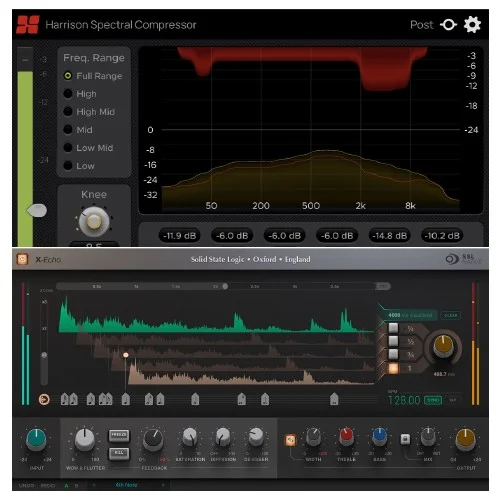The height and width of the screenshot is (500, 500).
Task: Click UNDO in the X-Echo bottom bar
Action: coord(26,485)
